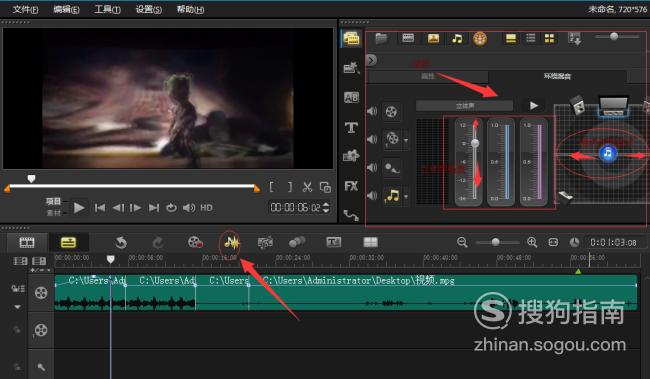The image size is (650, 379).
Task: Switch to storyboard view icon
Action: [27, 243]
